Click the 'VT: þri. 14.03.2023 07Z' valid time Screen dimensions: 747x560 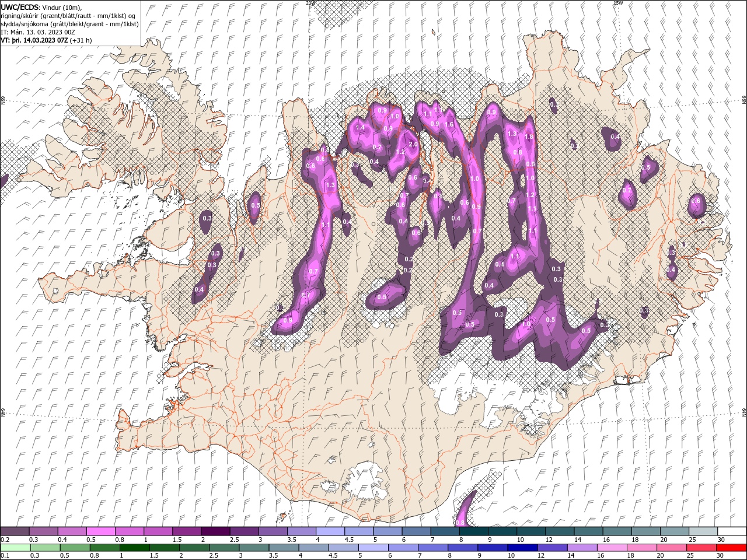(x=34, y=40)
